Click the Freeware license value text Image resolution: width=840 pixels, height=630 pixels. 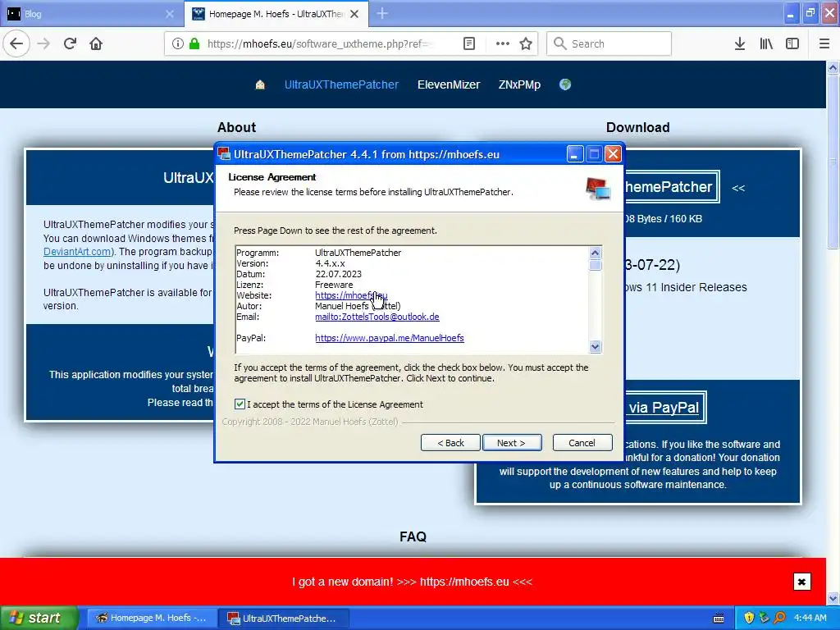pos(334,285)
